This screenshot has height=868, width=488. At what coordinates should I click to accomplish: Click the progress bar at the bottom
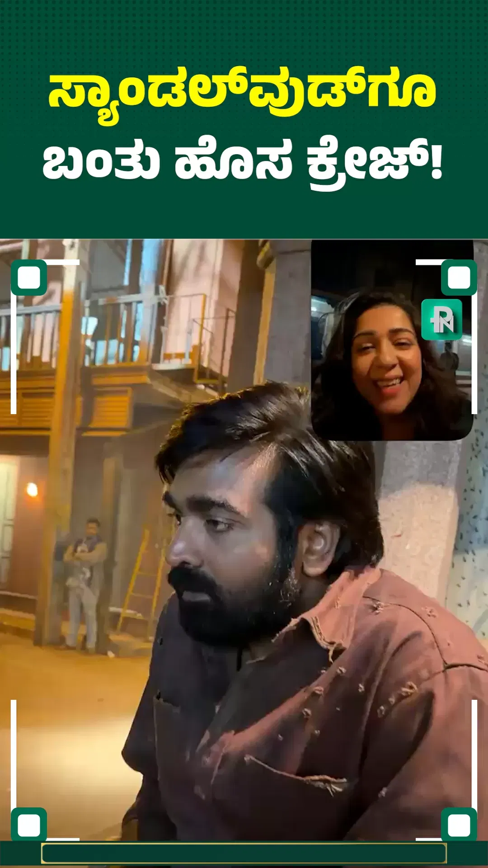(x=244, y=853)
